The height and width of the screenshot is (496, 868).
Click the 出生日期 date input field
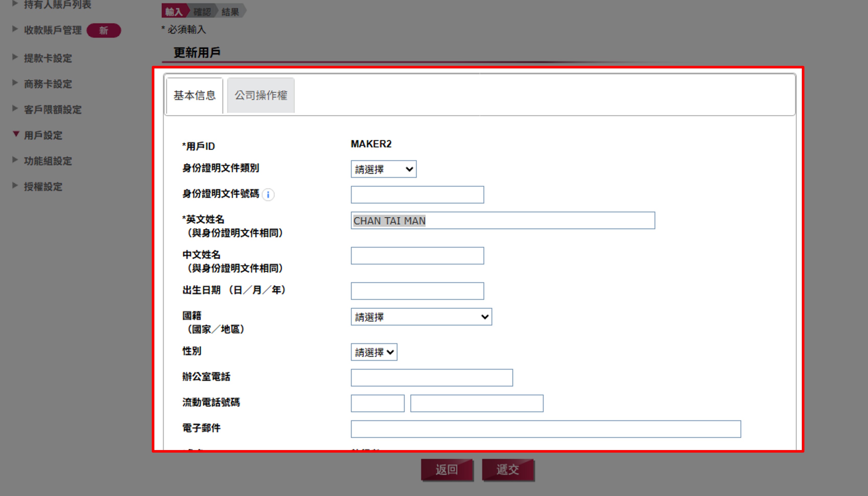417,291
